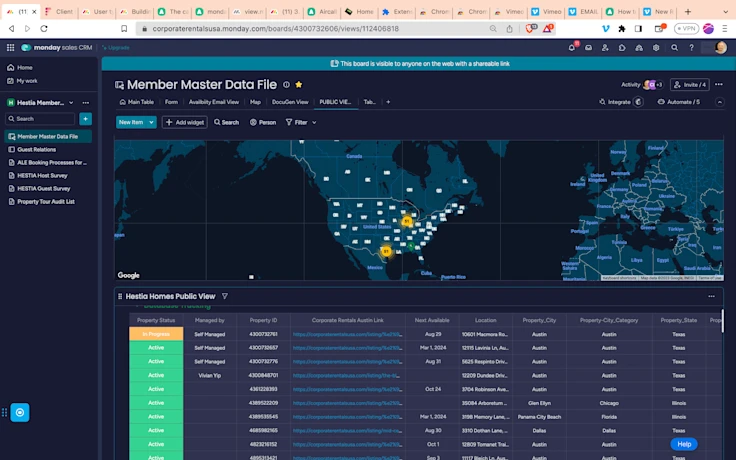Open the DocuGen View tab
This screenshot has width=736, height=460.
point(290,102)
